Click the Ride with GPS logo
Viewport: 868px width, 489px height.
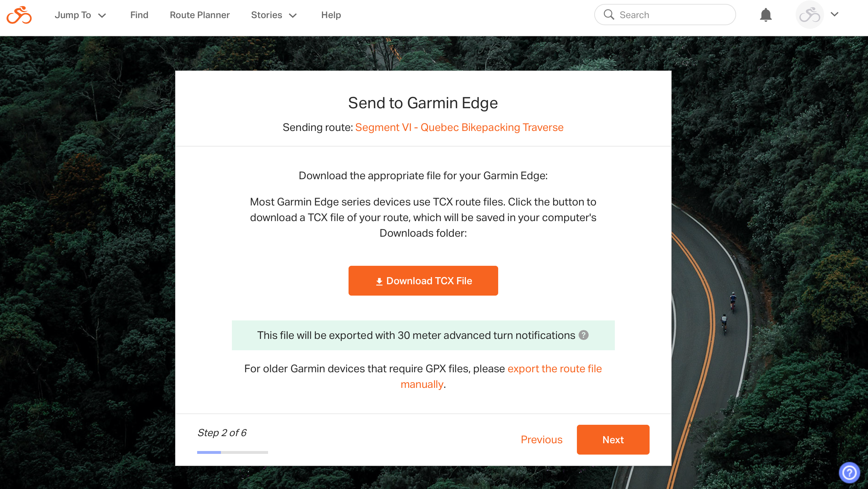pyautogui.click(x=19, y=15)
